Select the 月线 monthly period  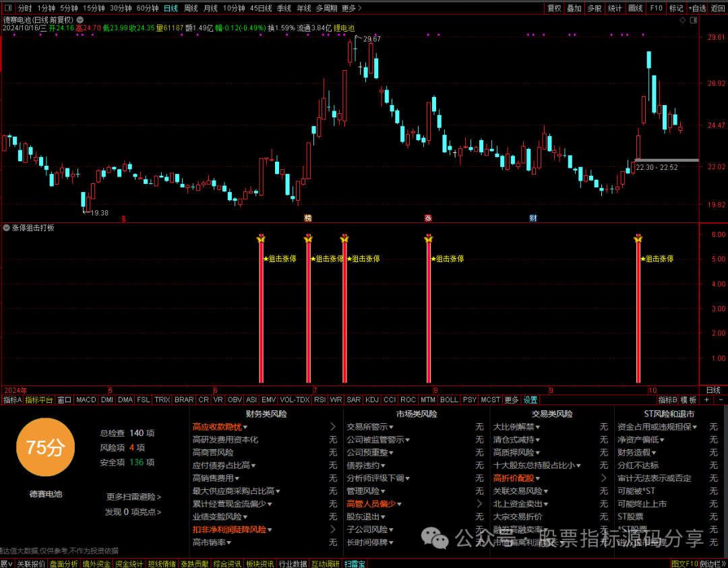[x=211, y=8]
